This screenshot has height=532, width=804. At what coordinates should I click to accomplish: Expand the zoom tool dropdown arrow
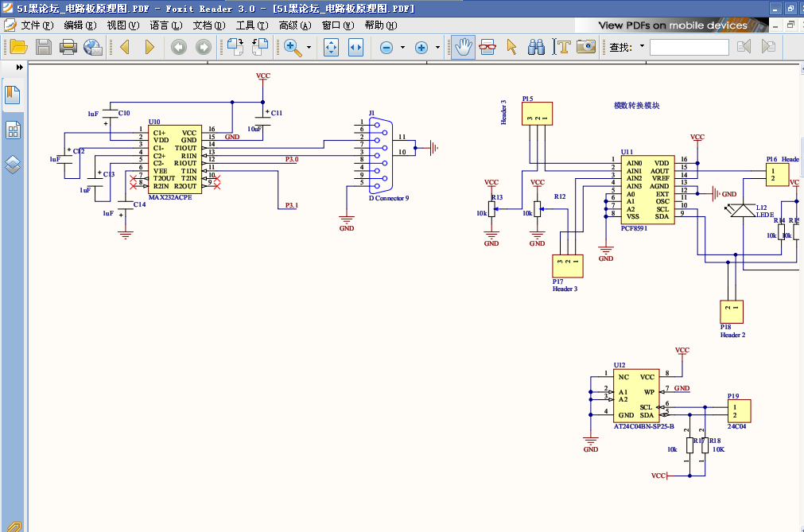(309, 47)
